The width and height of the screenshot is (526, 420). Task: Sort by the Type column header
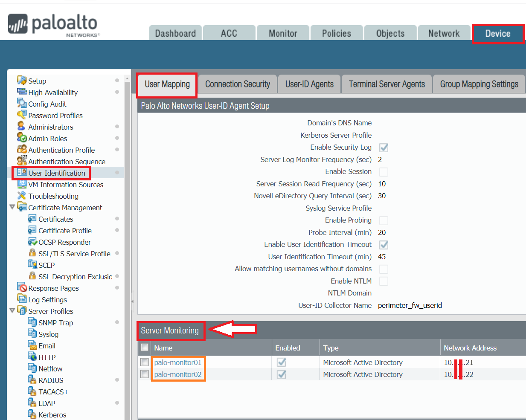[x=380, y=348]
